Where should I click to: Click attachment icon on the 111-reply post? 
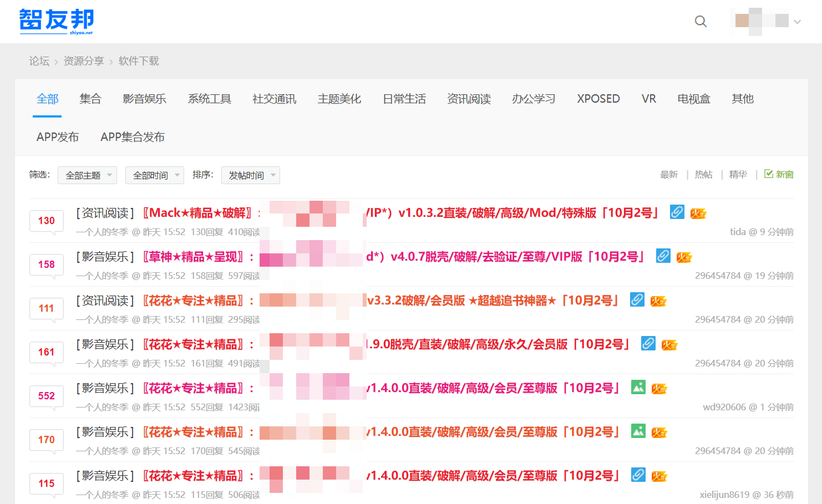637,300
